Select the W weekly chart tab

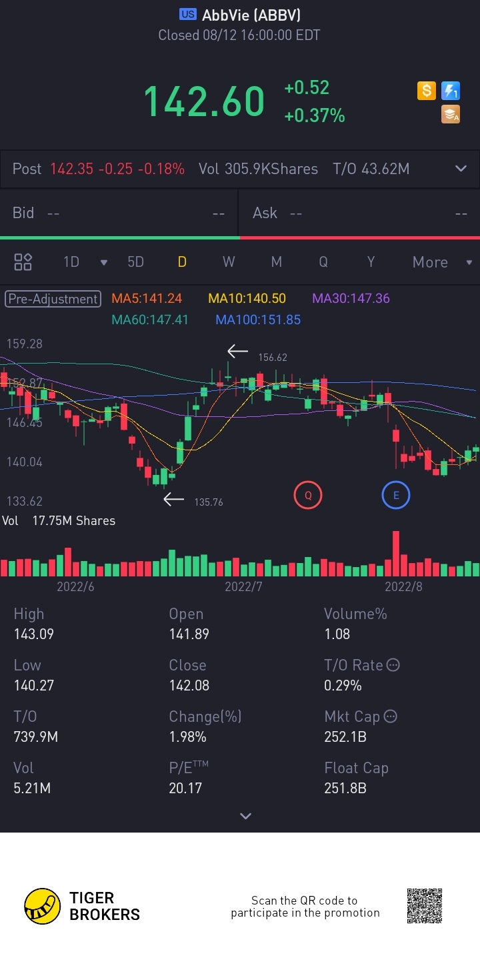(229, 262)
